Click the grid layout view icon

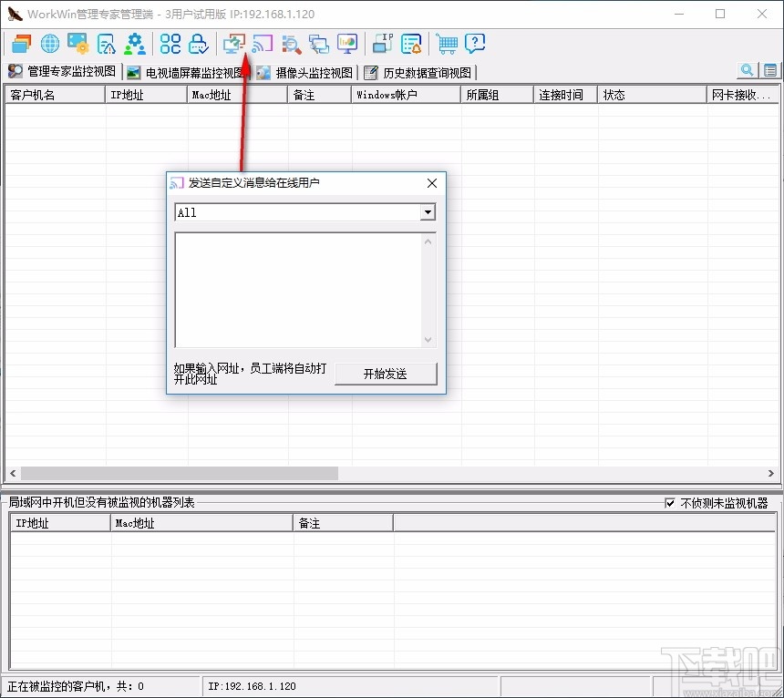(169, 43)
